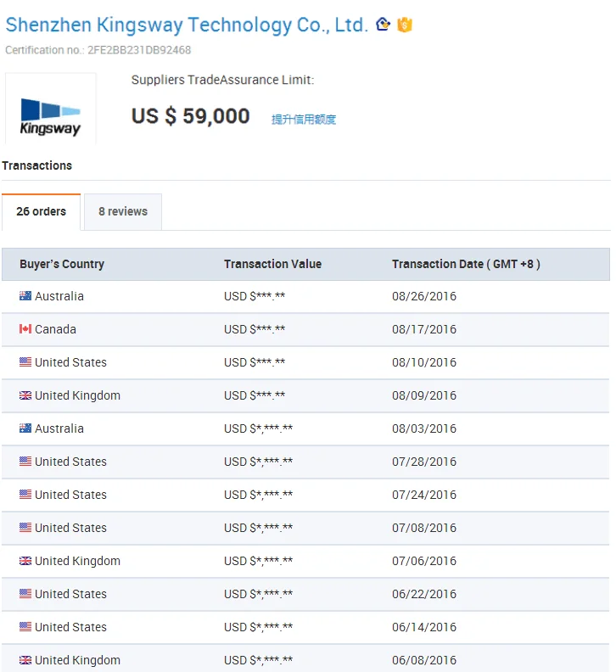Select the US $ 59,000 assurance limit amount
The height and width of the screenshot is (672, 616).
tap(190, 116)
